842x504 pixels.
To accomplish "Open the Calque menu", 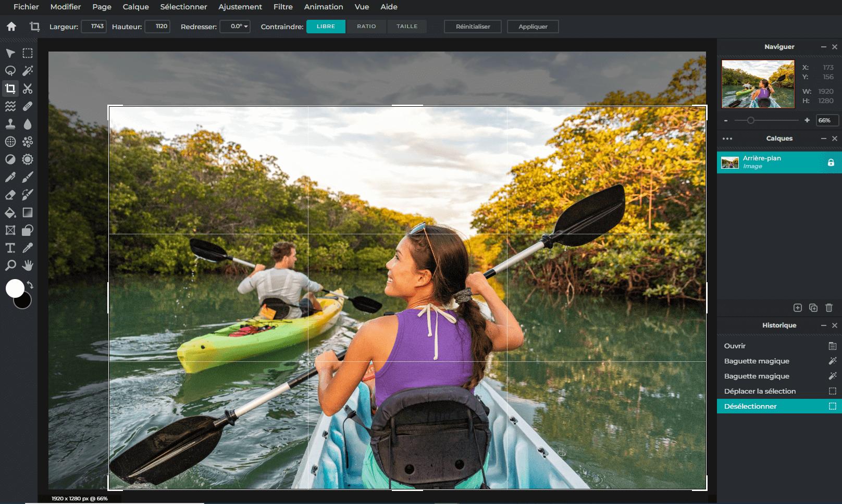I will [x=136, y=7].
